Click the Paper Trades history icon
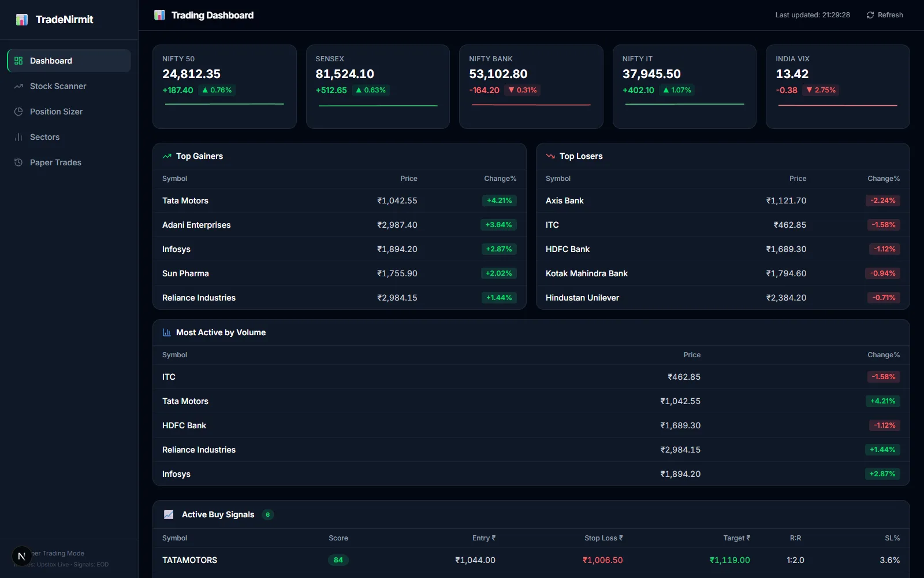 pos(18,162)
